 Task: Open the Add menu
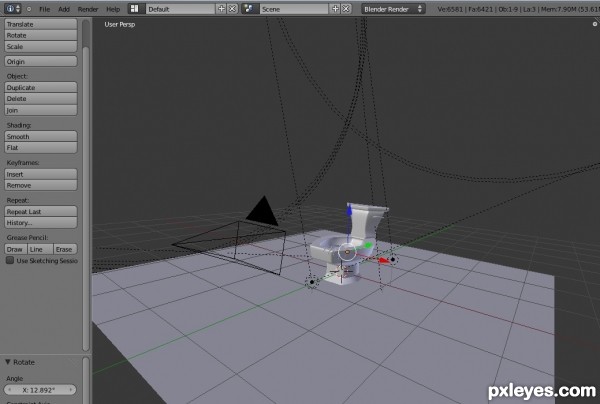click(64, 9)
